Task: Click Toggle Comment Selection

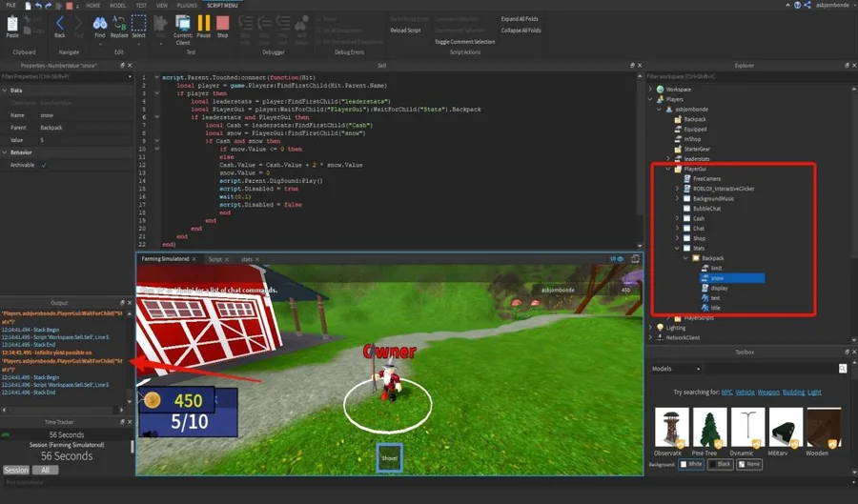Action: pos(464,42)
